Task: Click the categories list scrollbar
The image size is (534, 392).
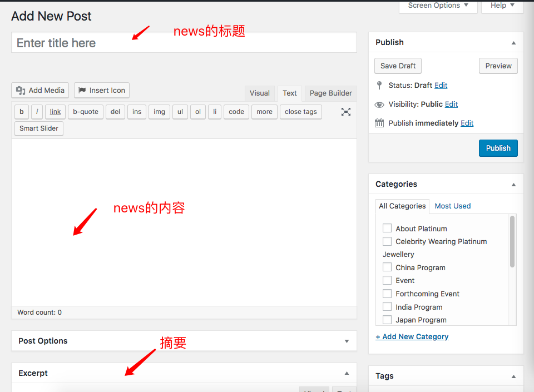Action: click(512, 242)
